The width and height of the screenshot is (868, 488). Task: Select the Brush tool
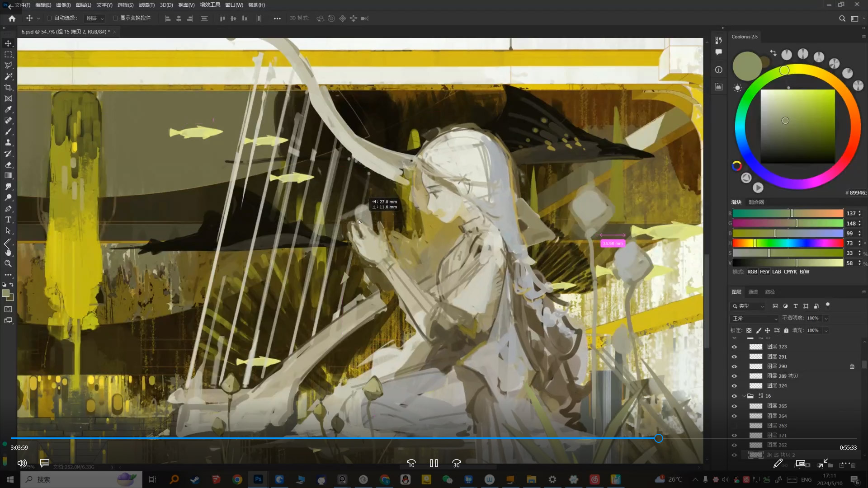8,131
